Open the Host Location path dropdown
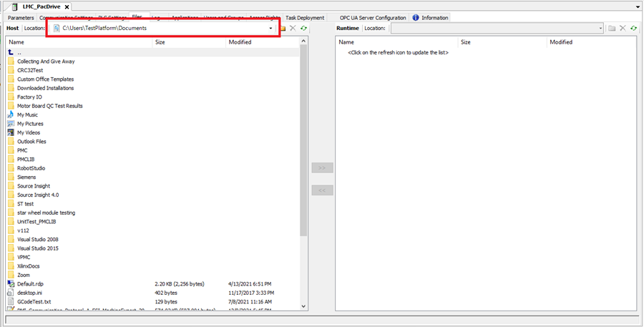644x327 pixels. point(270,28)
